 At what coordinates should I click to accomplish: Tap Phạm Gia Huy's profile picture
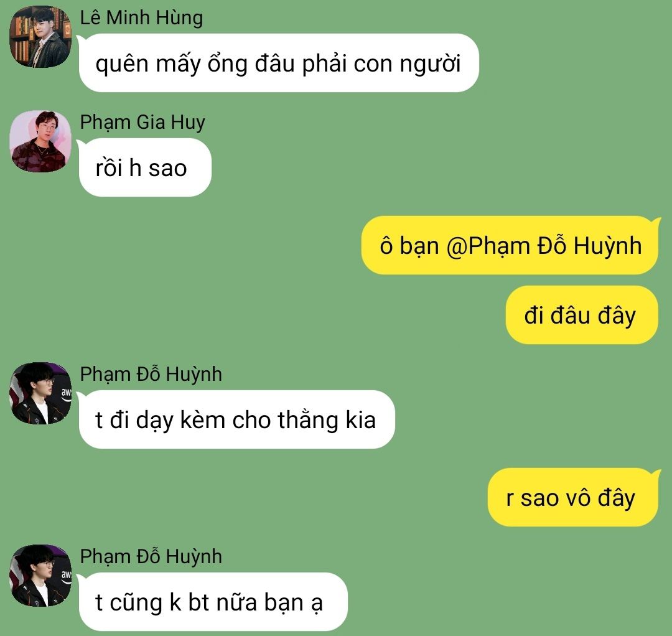[x=40, y=141]
